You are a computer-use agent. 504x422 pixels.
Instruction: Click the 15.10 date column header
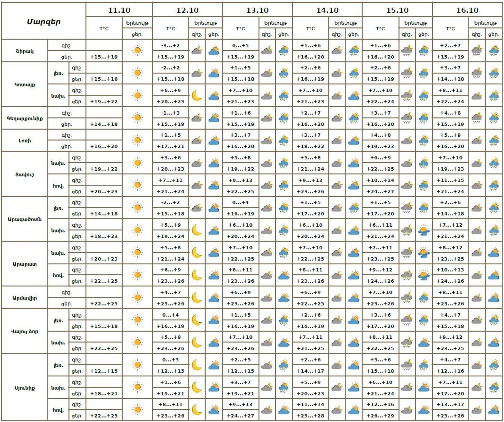click(397, 10)
